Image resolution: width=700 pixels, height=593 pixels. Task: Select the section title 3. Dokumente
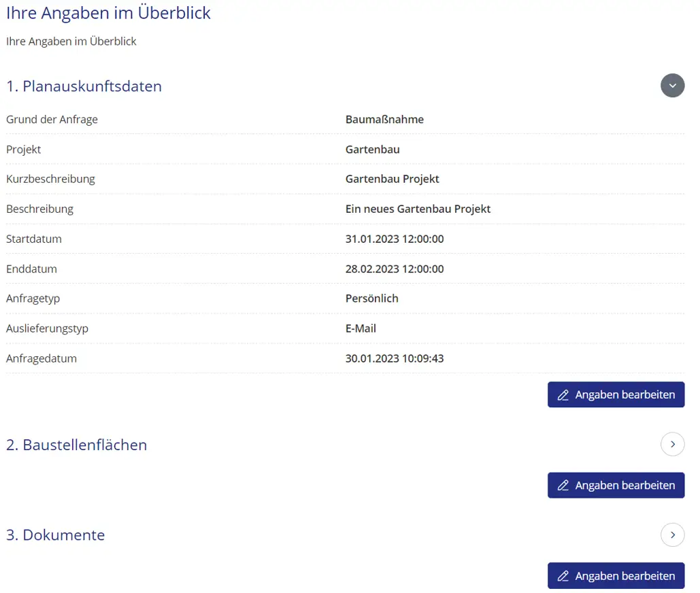(55, 535)
